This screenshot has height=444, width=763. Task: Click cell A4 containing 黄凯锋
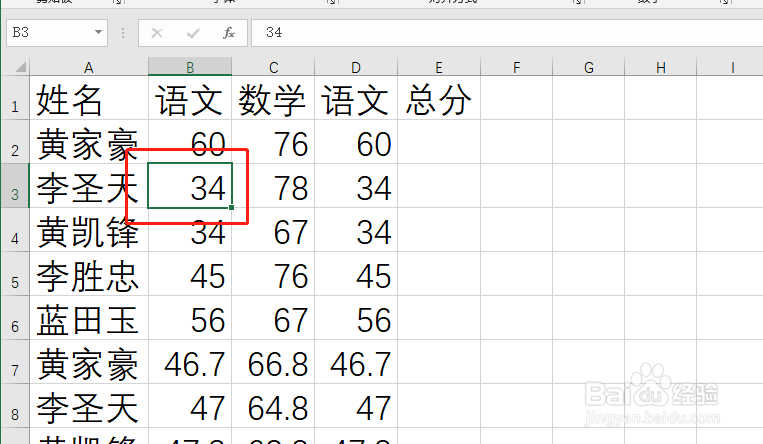click(89, 230)
